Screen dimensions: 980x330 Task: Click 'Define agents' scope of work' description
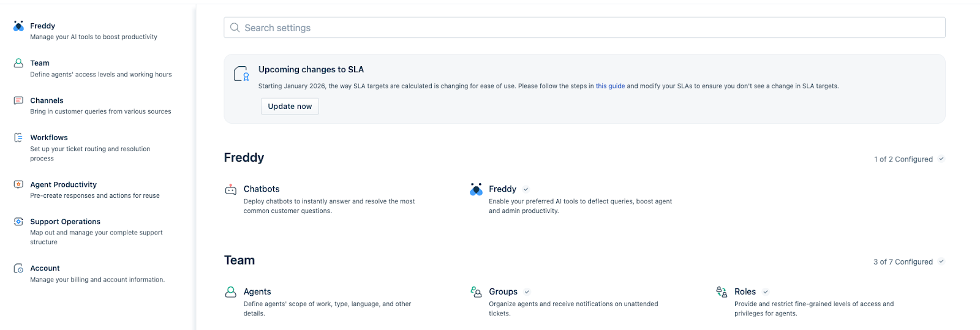[327, 309]
